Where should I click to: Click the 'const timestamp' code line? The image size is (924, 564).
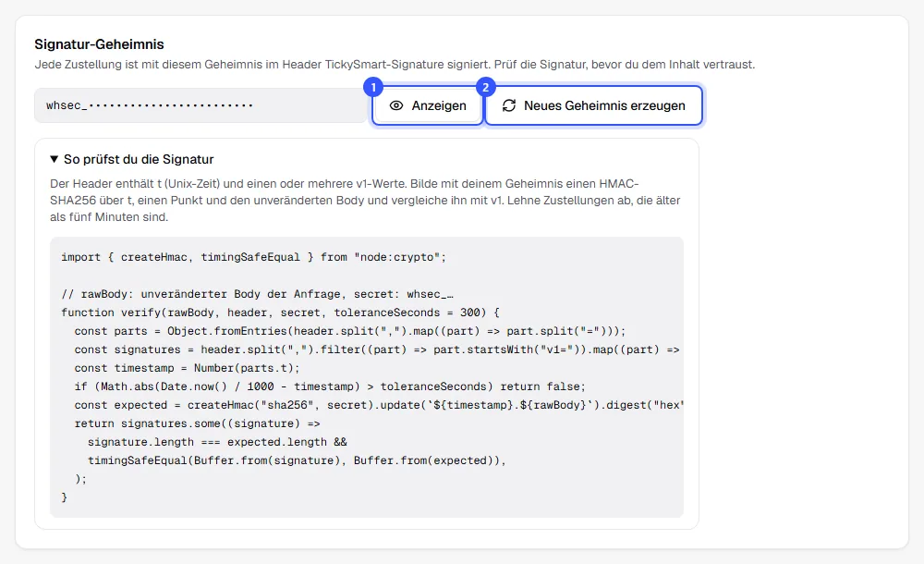187,368
